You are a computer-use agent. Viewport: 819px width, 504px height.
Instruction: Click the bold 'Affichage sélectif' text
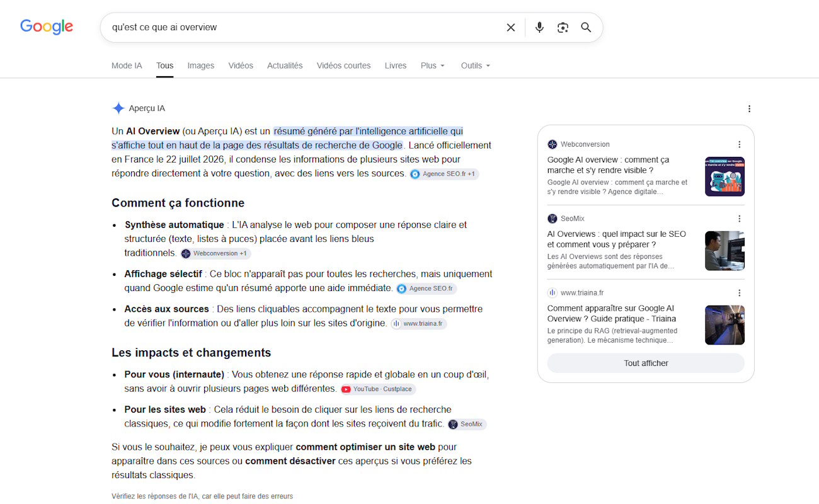pos(163,274)
